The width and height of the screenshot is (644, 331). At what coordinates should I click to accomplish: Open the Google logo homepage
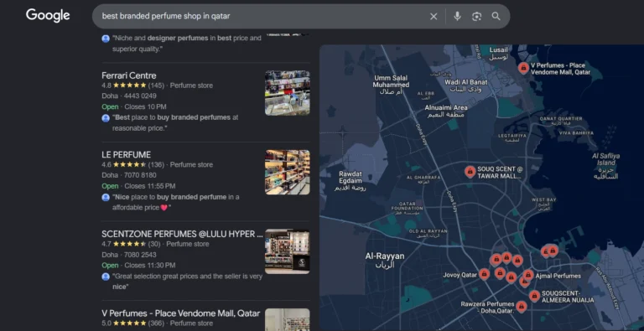click(48, 16)
